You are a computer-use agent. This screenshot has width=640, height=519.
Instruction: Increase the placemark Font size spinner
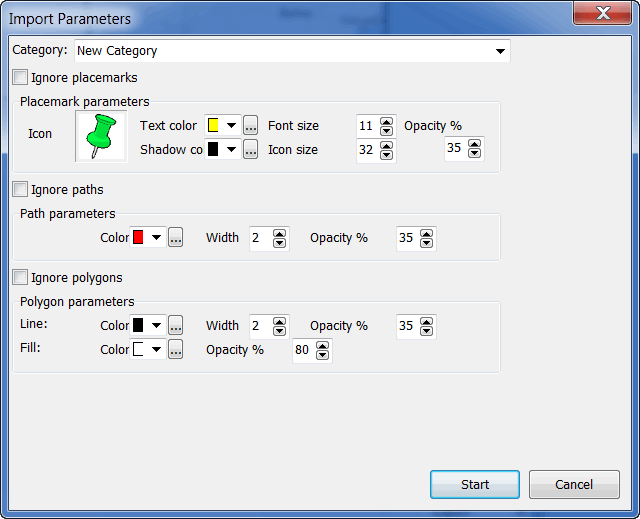387,121
